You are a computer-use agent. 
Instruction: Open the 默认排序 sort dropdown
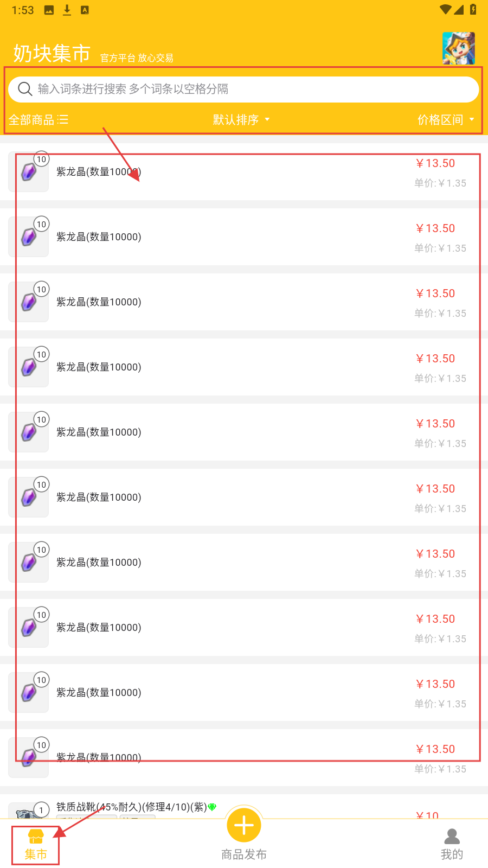tap(241, 120)
